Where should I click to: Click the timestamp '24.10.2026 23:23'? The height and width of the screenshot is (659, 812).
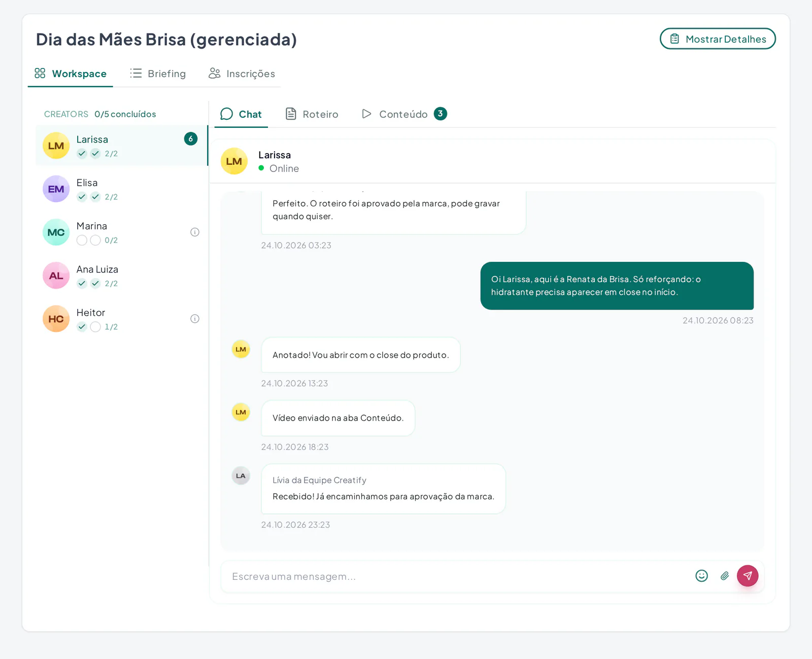click(x=295, y=525)
